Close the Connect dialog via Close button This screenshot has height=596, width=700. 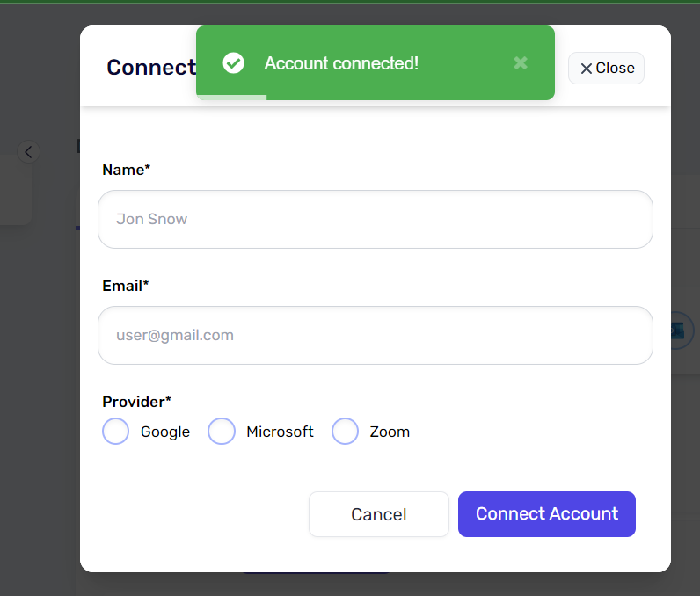(606, 69)
